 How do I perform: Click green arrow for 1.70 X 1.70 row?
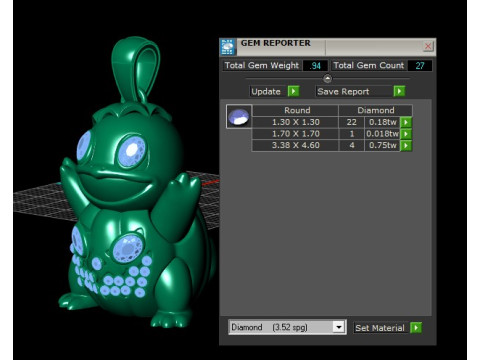pyautogui.click(x=406, y=134)
